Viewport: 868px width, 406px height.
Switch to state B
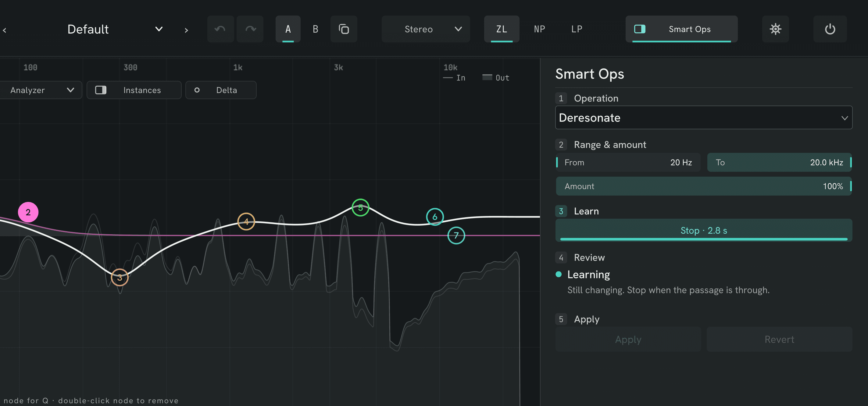315,29
